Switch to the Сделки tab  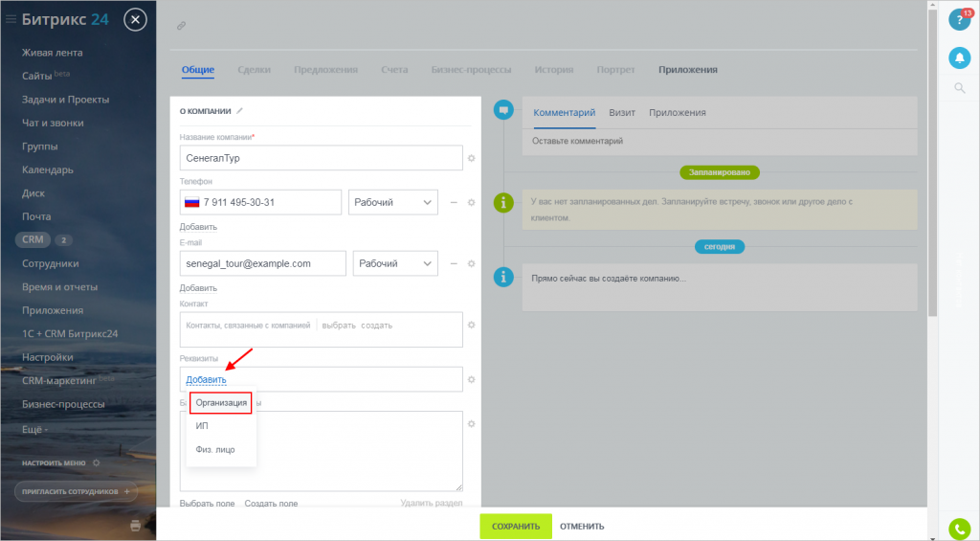click(x=254, y=70)
